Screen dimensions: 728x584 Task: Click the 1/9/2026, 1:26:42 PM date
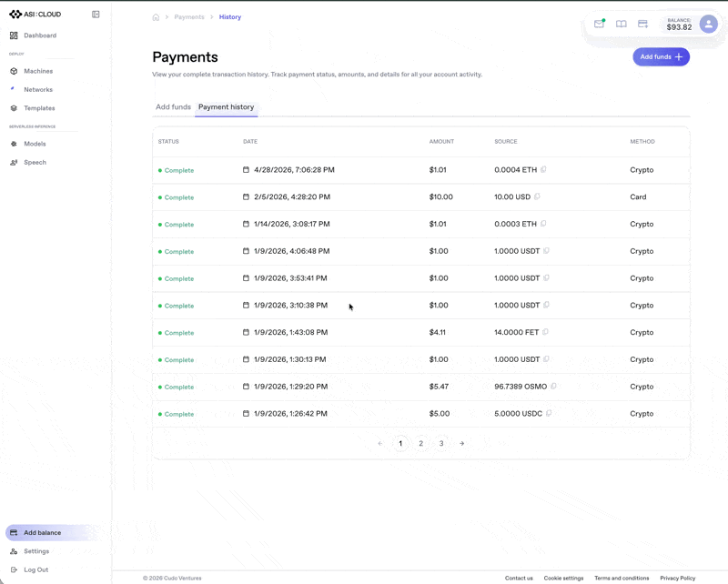click(x=290, y=413)
